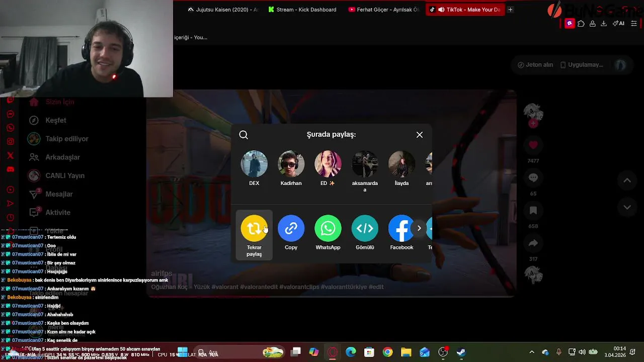Open the player icon in browser sidebar
644x362 pixels.
[x=10, y=190]
